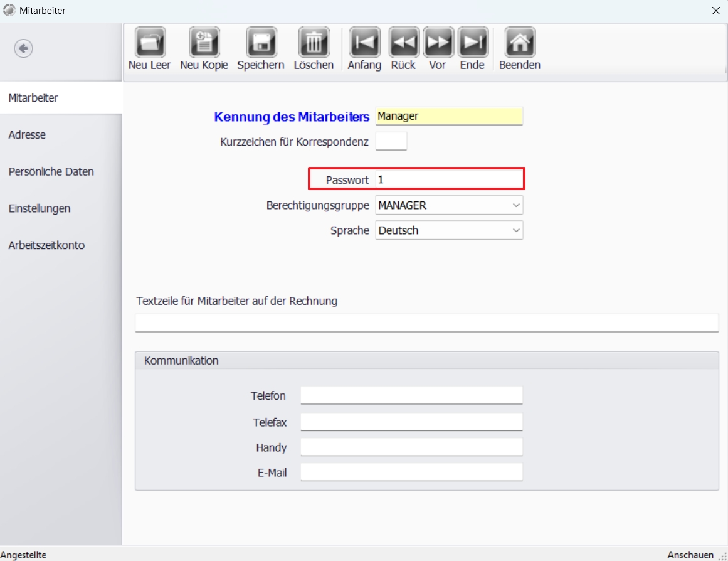Viewport: 728px width, 561px height.
Task: Advance to next record with Vor
Action: (x=438, y=43)
